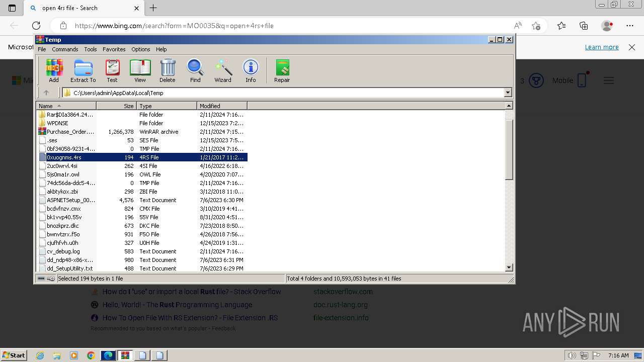Launch the Wizard wand icon
644x362 pixels.
[223, 70]
